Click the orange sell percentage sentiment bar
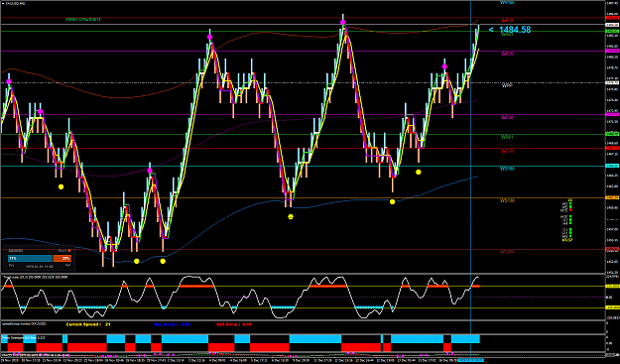Image resolution: width=620 pixels, height=364 pixels. [62, 259]
